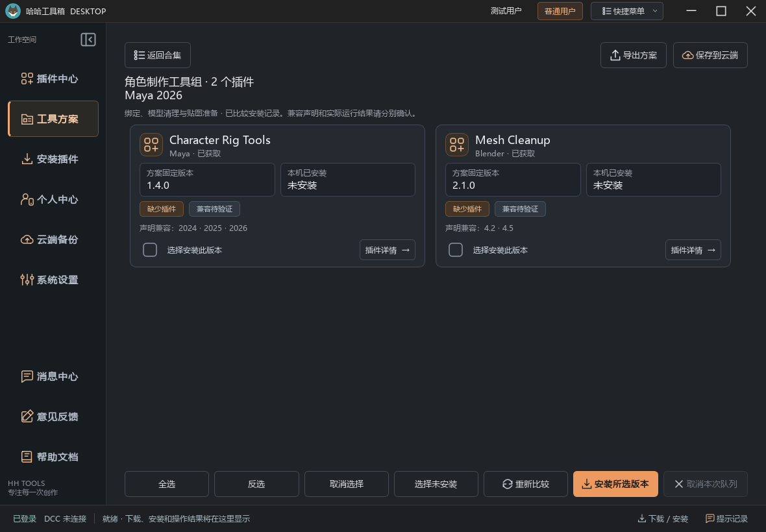Click 全选 button
This screenshot has height=532, width=766.
(167, 484)
